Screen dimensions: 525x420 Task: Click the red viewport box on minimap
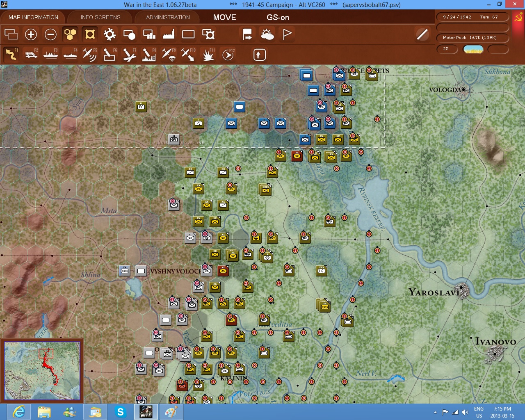46,354
